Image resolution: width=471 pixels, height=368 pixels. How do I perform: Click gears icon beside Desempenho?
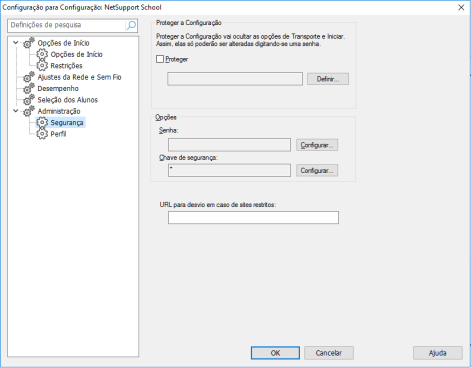(x=29, y=88)
